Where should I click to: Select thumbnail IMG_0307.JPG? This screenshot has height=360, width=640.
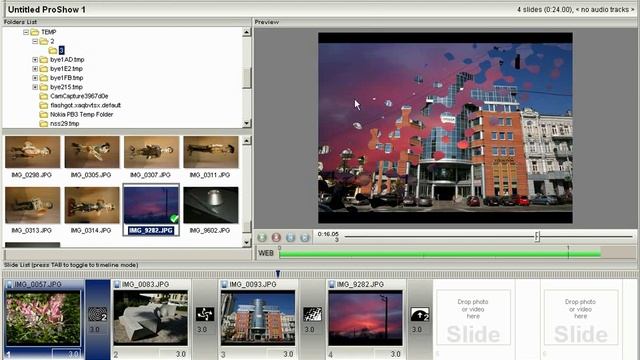click(151, 152)
